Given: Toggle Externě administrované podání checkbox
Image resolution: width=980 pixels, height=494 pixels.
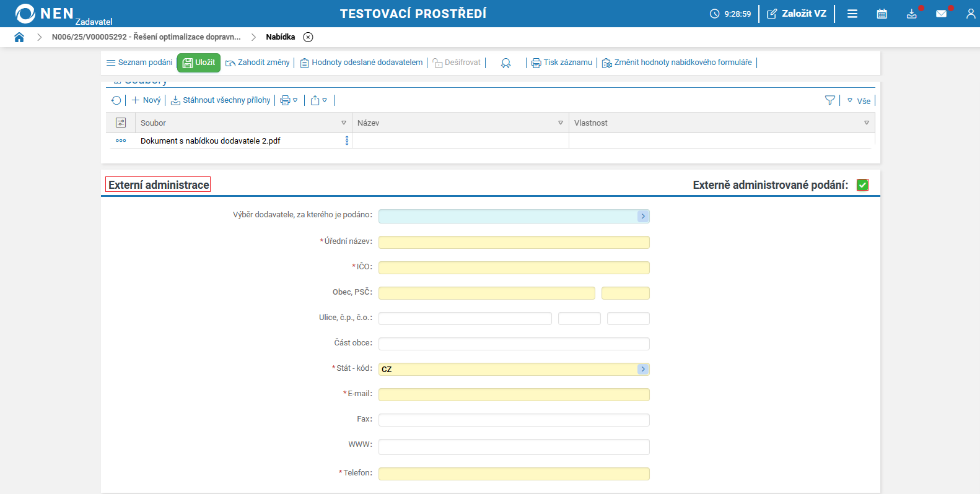Looking at the screenshot, I should tap(862, 185).
